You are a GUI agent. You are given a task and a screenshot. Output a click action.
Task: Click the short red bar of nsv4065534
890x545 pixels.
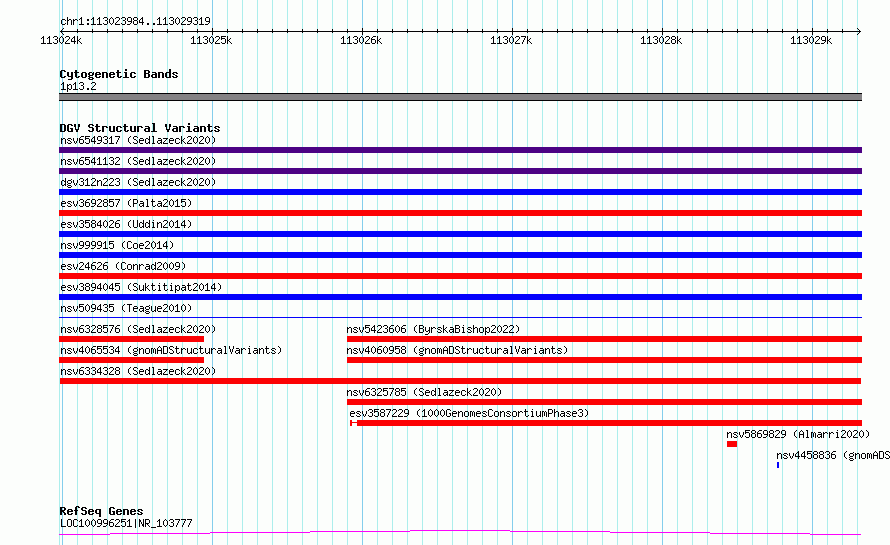point(132,360)
